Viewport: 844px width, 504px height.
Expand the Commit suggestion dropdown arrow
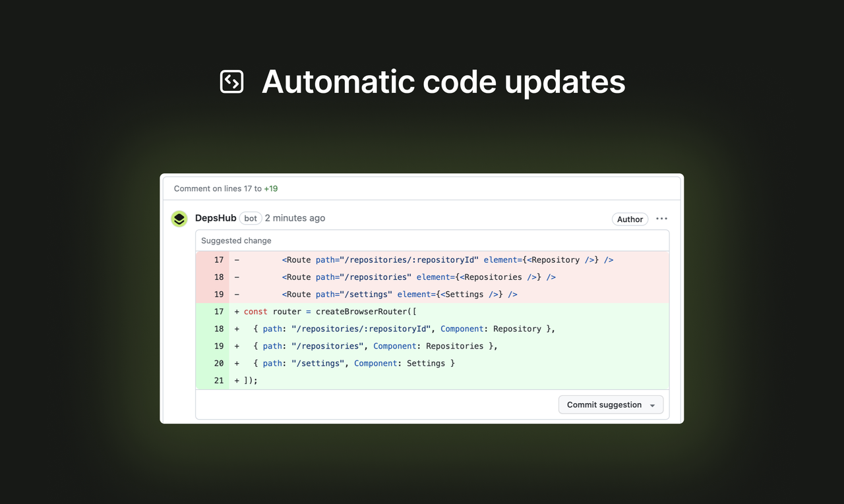(652, 405)
